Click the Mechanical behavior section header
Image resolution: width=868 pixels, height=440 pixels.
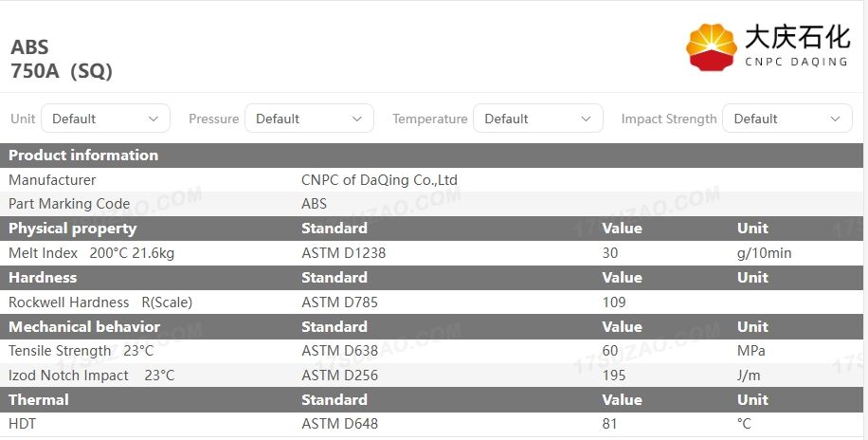click(84, 327)
